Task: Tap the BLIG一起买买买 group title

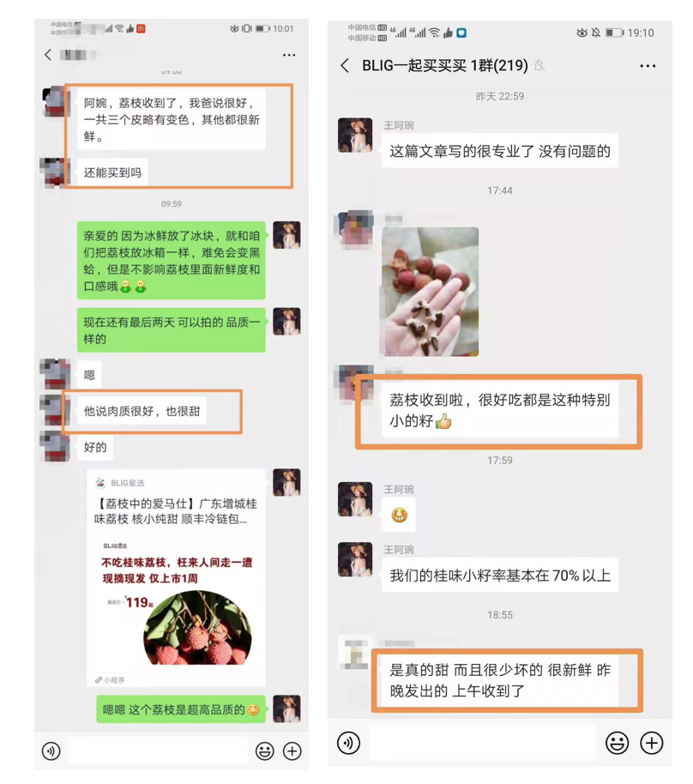Action: coord(444,65)
